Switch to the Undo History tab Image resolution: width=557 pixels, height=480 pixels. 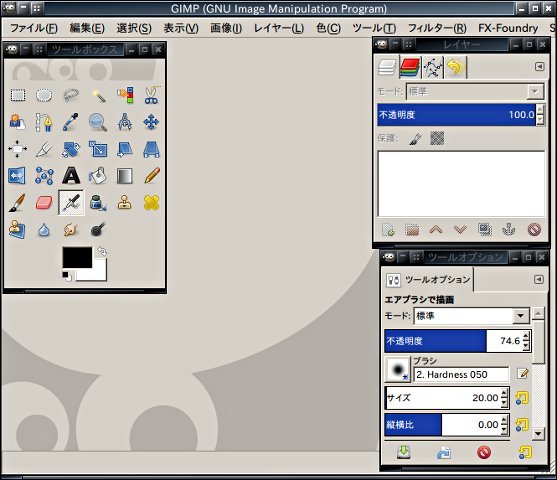tap(456, 67)
